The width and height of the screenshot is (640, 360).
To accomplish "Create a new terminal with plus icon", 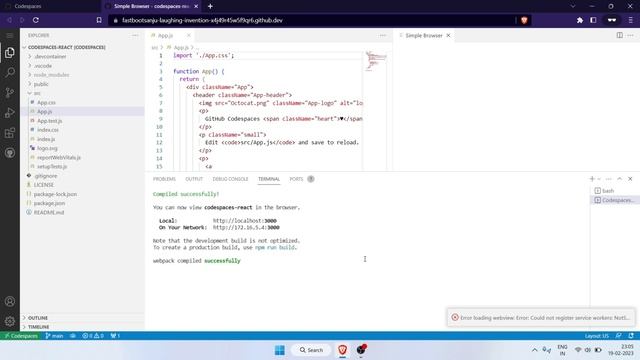I will [592, 179].
